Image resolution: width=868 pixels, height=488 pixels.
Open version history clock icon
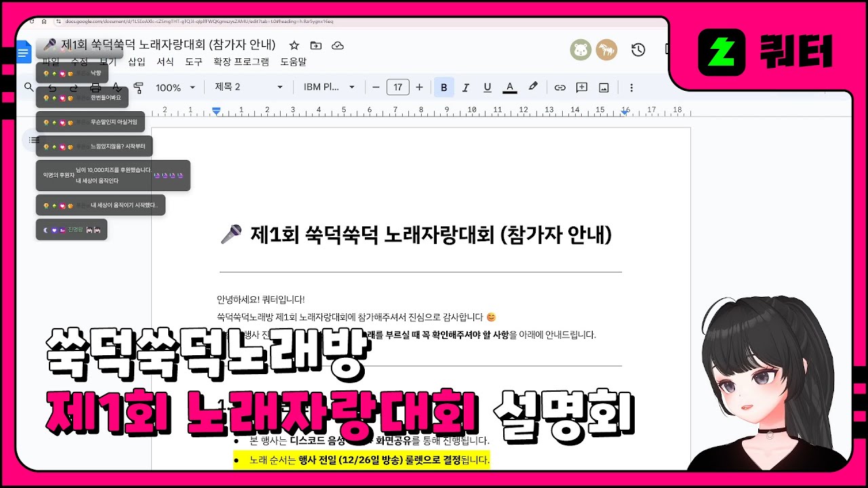[637, 49]
